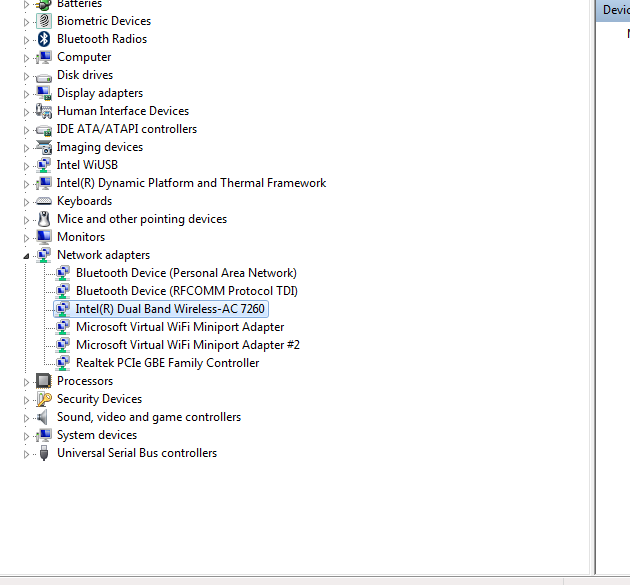Click the Computer category icon
Viewport: 630px width, 585px height.
pyautogui.click(x=44, y=57)
